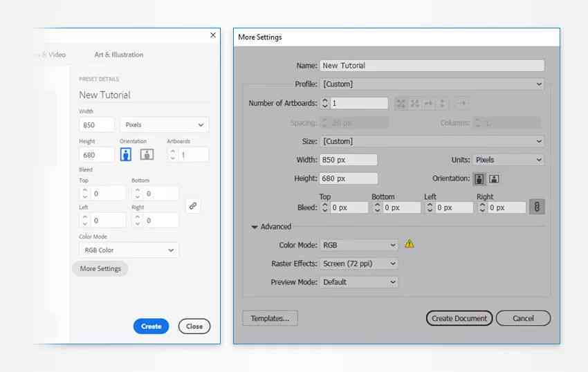Click the New Tutorial preset name field

[x=144, y=95]
